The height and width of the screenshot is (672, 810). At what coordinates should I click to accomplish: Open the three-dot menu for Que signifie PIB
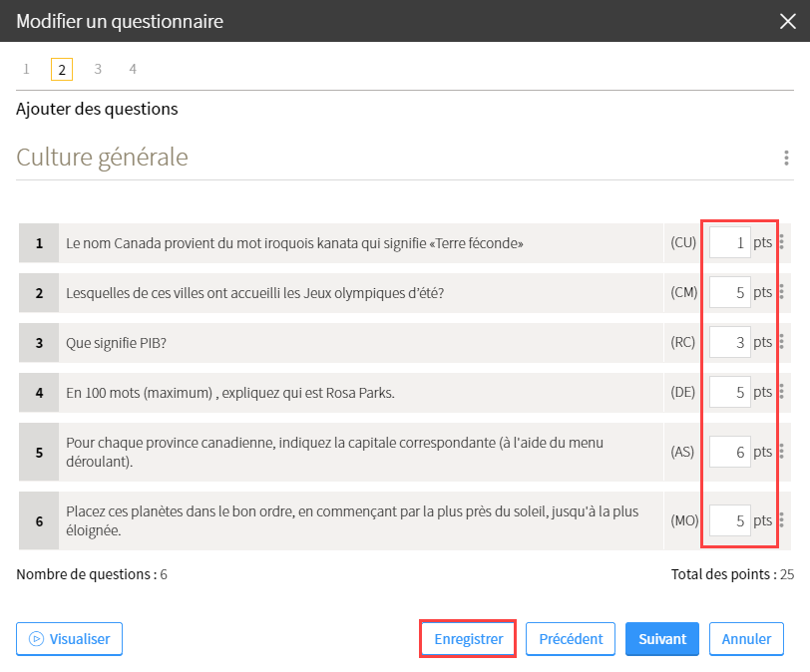coord(782,342)
